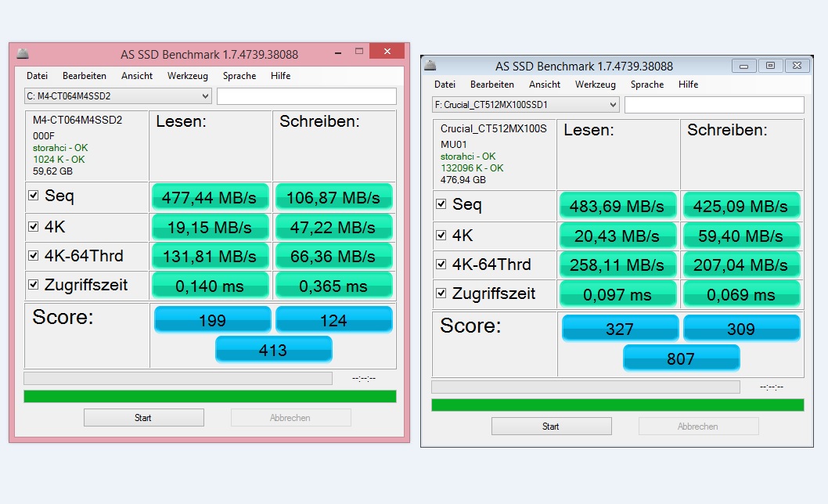Uncheck Seq checkbox in Crucial MX100 window
This screenshot has height=504, width=828.
[x=441, y=204]
